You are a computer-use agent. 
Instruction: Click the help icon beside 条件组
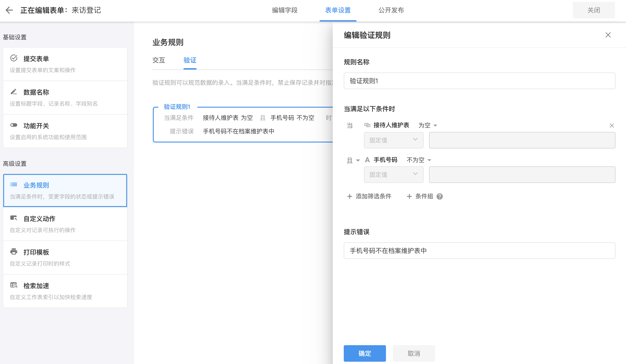pyautogui.click(x=439, y=196)
